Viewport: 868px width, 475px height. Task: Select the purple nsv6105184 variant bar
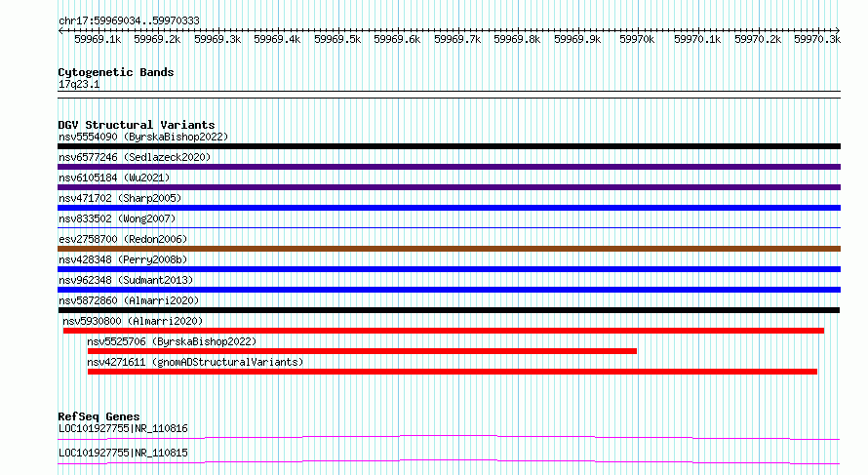449,187
